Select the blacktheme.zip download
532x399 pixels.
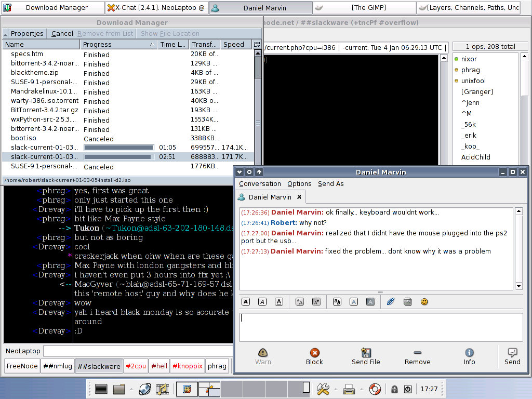click(x=128, y=73)
